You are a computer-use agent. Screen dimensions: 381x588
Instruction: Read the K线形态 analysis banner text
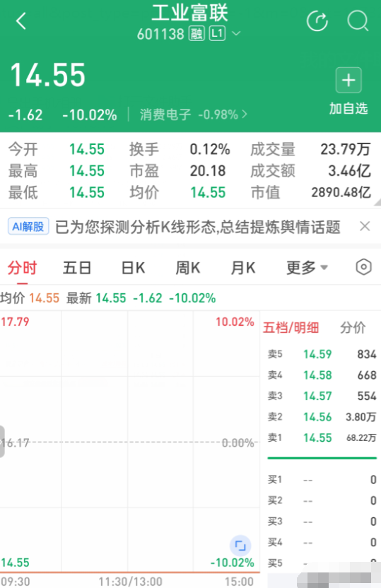click(x=198, y=227)
